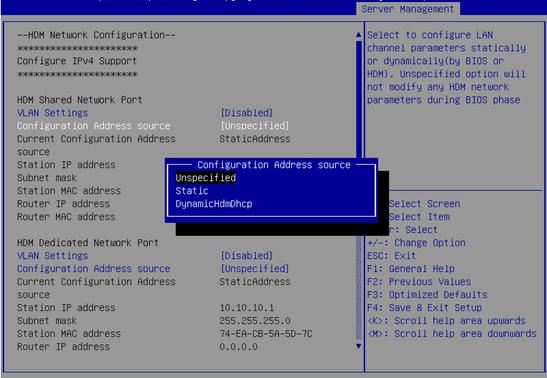Click the HDM Shared Network Port heading
The width and height of the screenshot is (547, 378).
pyautogui.click(x=80, y=100)
